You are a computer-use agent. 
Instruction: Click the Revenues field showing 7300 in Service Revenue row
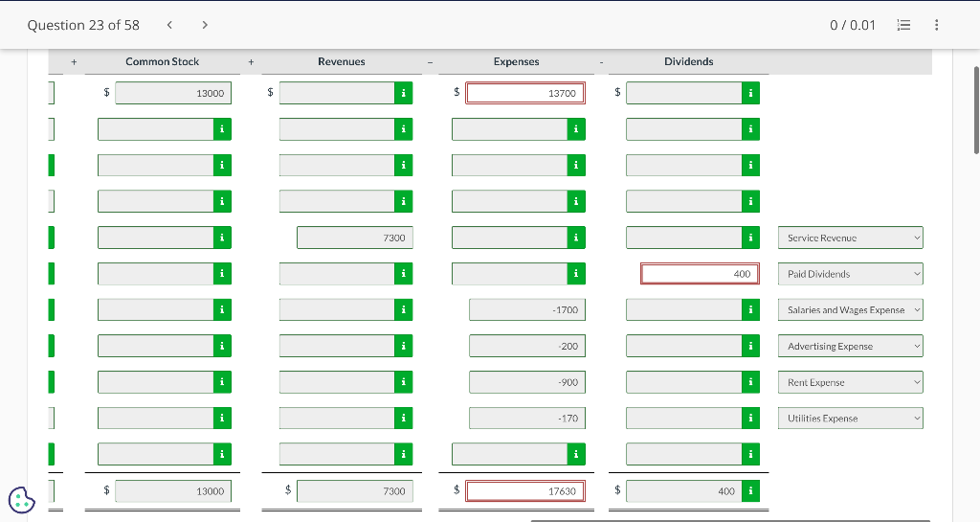tap(355, 238)
